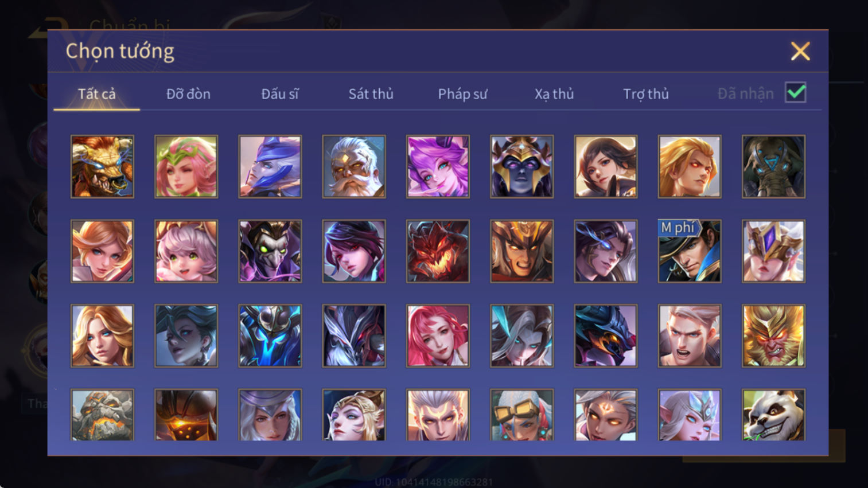Pick the red horned demon hero
Viewport: 868px width, 488px height.
pyautogui.click(x=438, y=251)
